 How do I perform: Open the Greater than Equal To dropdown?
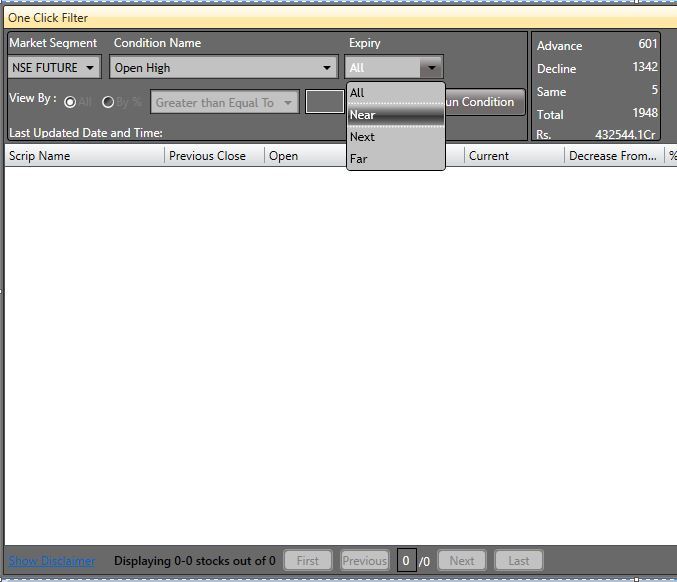click(x=224, y=102)
